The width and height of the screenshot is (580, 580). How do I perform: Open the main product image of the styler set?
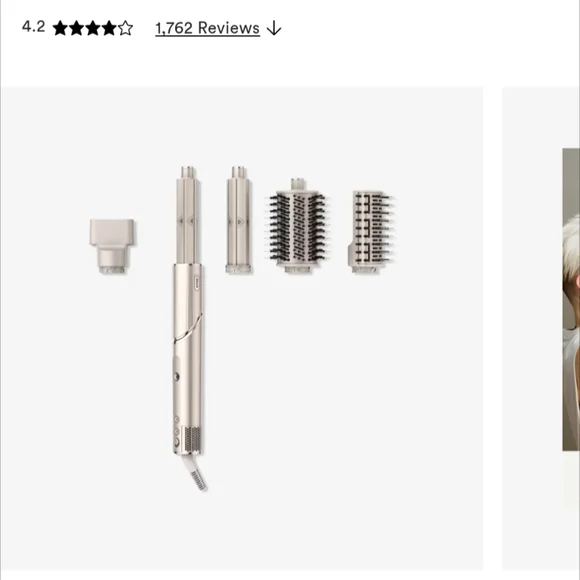[242, 328]
